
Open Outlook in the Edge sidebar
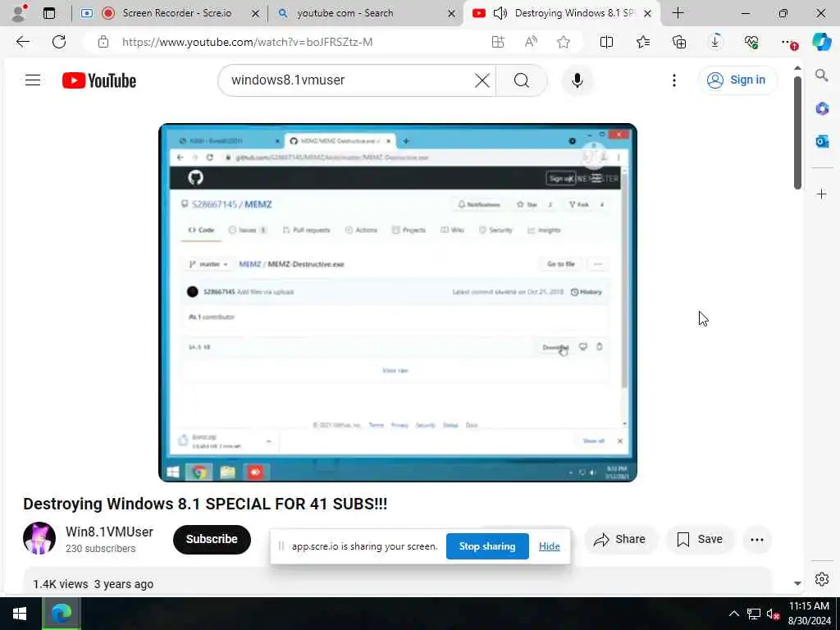tap(822, 141)
